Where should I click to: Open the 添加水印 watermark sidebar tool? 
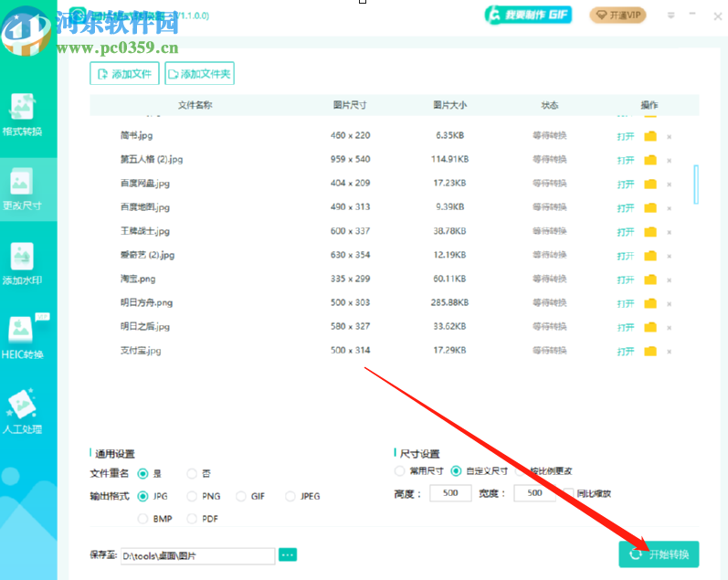point(22,264)
